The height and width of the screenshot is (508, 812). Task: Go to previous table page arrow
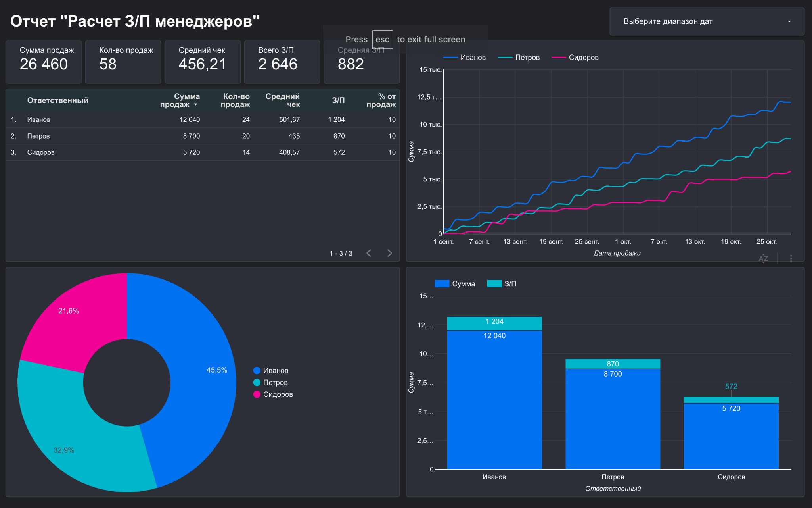369,253
